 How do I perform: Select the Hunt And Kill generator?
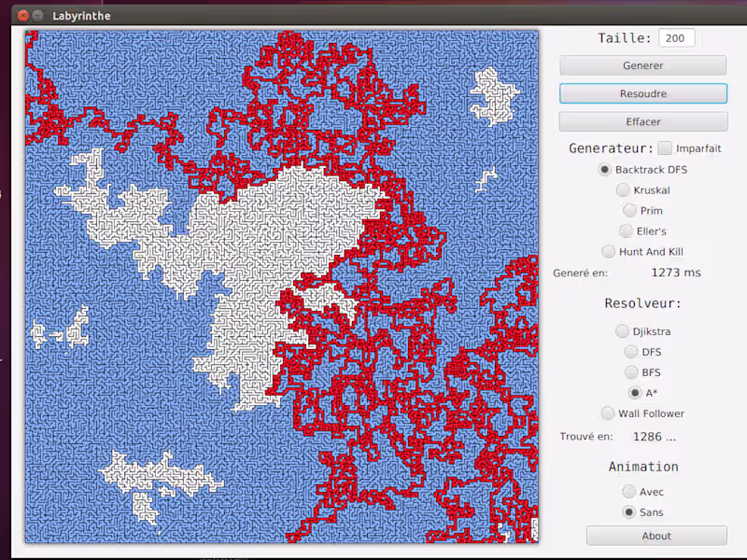click(608, 251)
